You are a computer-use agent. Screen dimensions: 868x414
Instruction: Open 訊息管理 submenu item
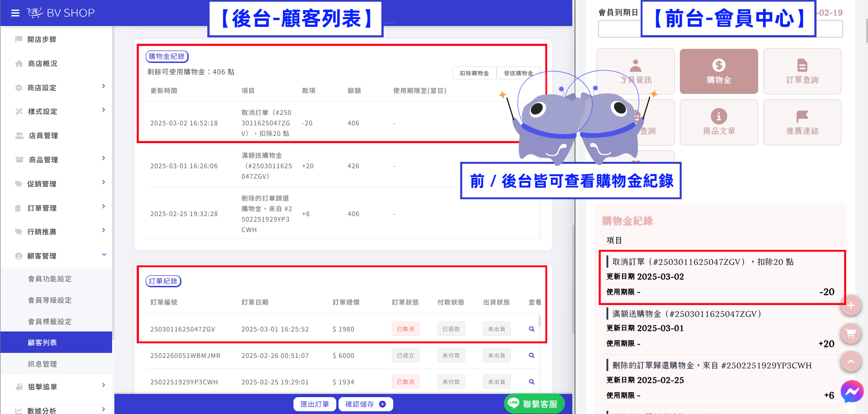tap(56, 364)
